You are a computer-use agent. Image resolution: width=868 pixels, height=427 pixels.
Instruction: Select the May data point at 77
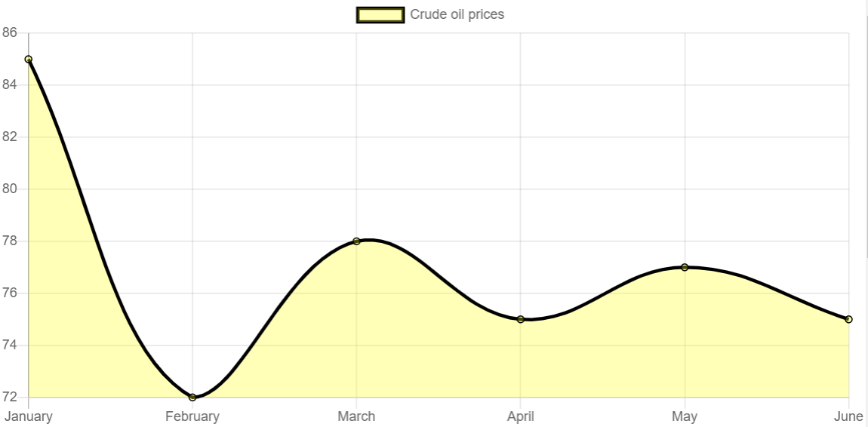click(685, 267)
